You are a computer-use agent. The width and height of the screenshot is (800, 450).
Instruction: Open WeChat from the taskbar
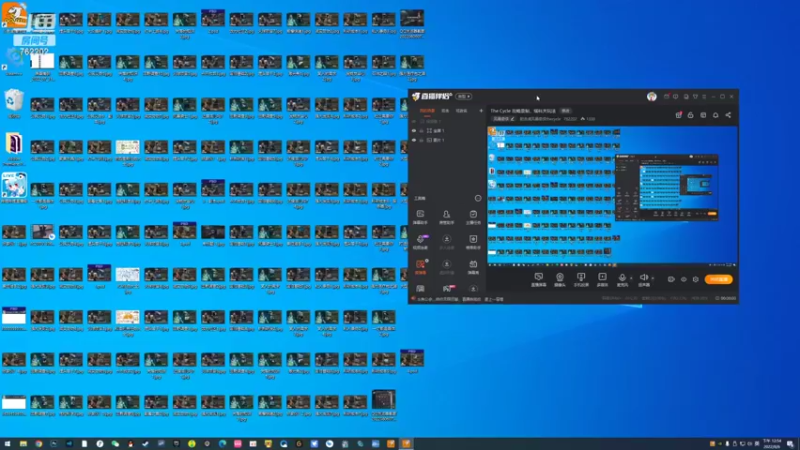(x=115, y=444)
